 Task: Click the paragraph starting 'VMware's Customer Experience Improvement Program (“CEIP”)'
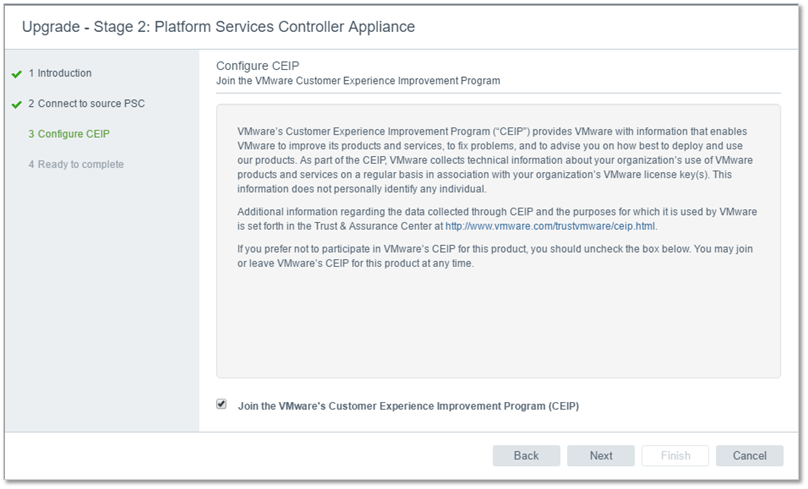click(x=495, y=160)
